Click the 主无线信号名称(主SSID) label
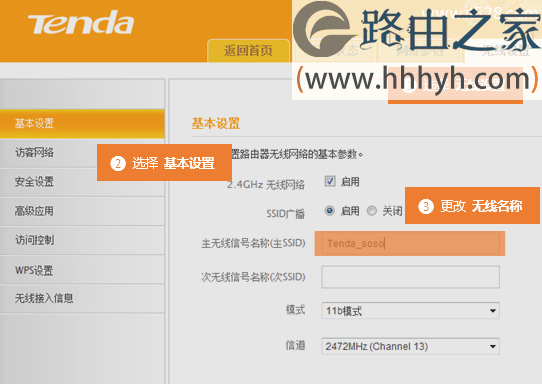 253,243
